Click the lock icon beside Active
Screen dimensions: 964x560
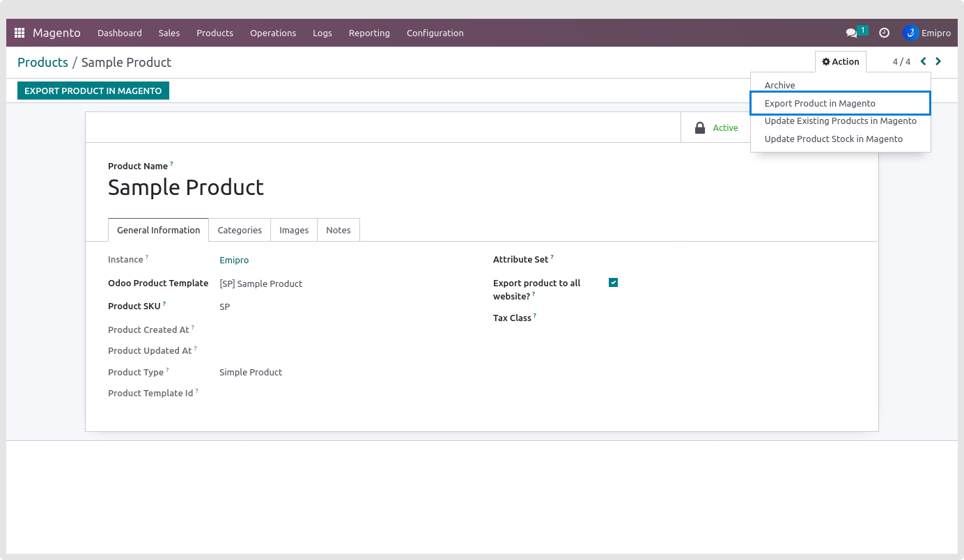(x=700, y=128)
